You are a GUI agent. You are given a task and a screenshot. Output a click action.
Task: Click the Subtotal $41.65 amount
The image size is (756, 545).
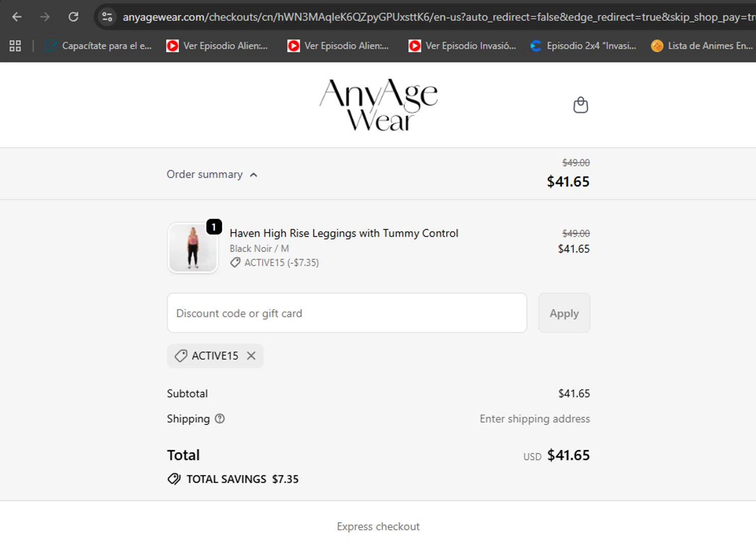click(574, 393)
